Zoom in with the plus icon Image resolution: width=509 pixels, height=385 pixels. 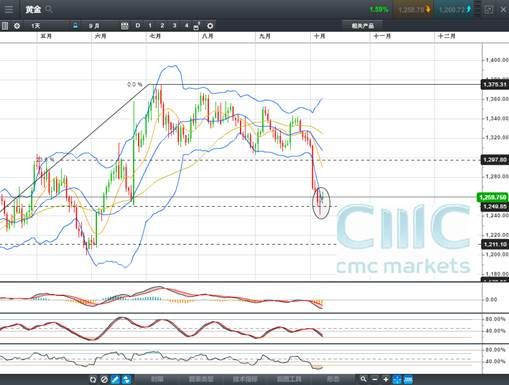pos(386,379)
